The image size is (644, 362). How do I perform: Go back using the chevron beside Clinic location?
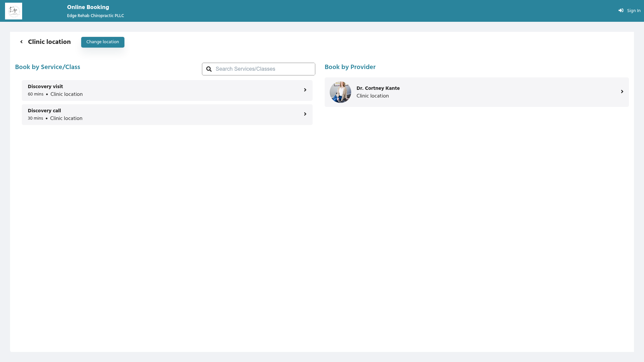pyautogui.click(x=21, y=42)
